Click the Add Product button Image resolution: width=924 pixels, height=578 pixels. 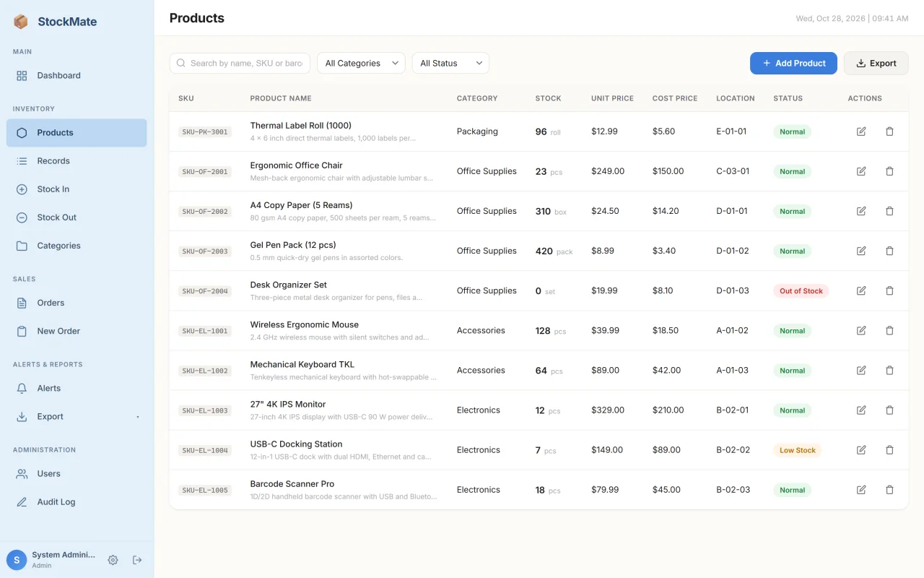[793, 63]
